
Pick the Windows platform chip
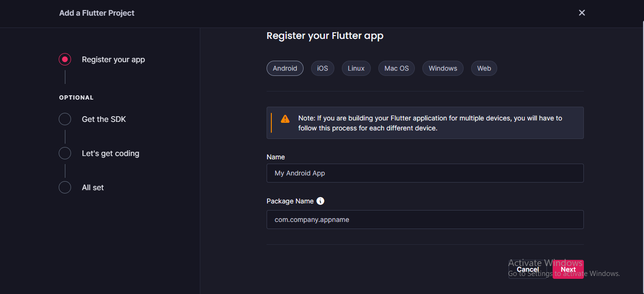point(443,68)
